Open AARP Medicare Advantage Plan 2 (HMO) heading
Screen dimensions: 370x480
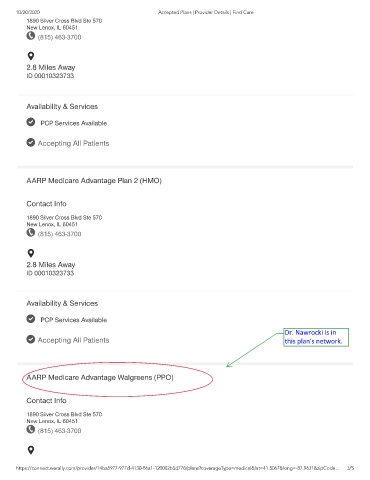click(x=94, y=181)
